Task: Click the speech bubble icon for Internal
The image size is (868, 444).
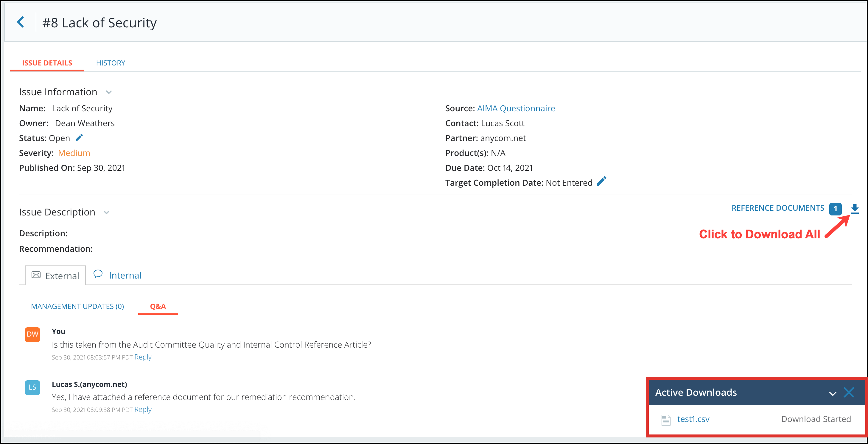Action: click(98, 274)
